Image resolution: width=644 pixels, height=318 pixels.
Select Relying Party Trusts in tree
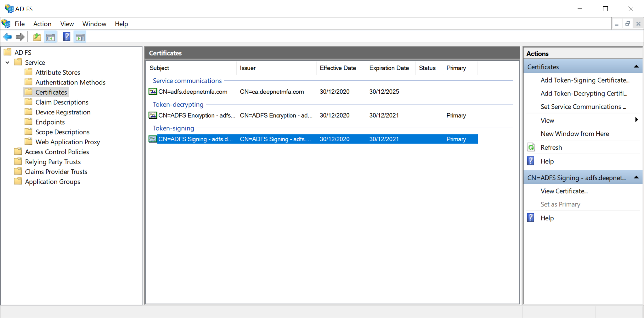(x=53, y=162)
